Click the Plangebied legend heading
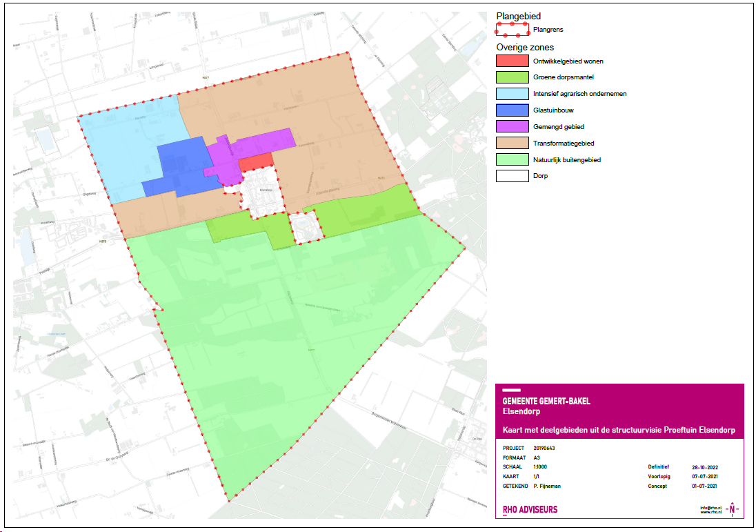The width and height of the screenshot is (756, 532). pyautogui.click(x=518, y=16)
